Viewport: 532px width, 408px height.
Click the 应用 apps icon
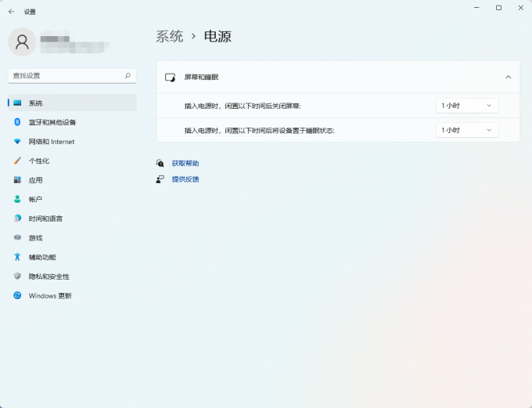pos(17,179)
